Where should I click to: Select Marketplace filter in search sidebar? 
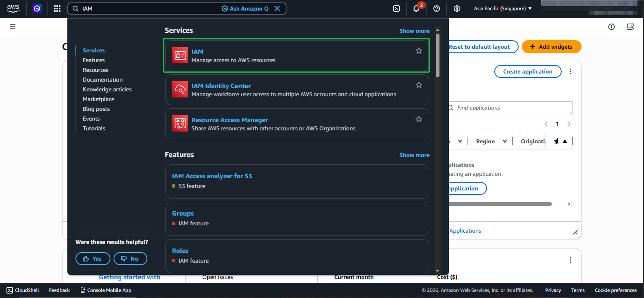click(x=99, y=99)
